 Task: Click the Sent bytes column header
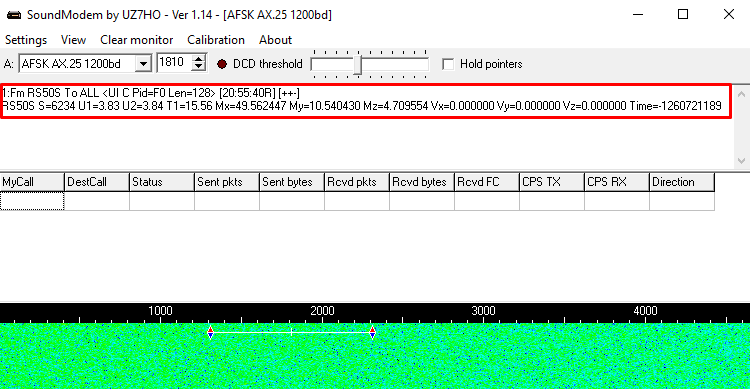pos(292,182)
